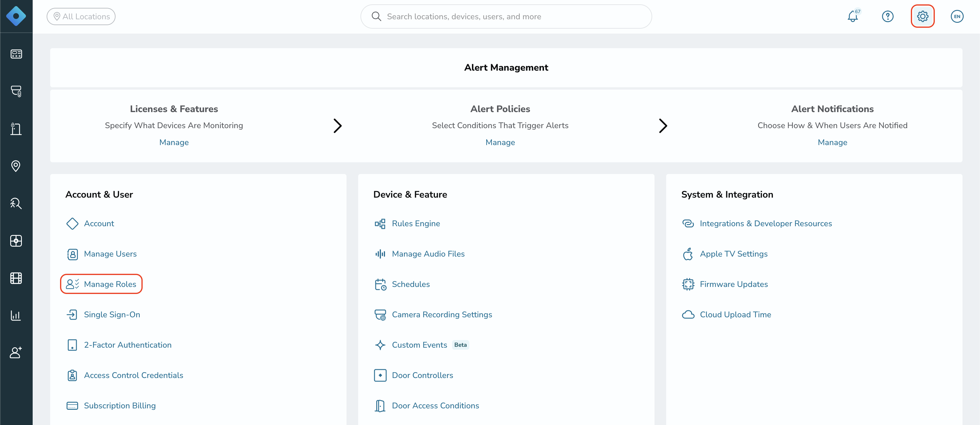
Task: Open the locations pin icon in the sidebar
Action: click(16, 166)
